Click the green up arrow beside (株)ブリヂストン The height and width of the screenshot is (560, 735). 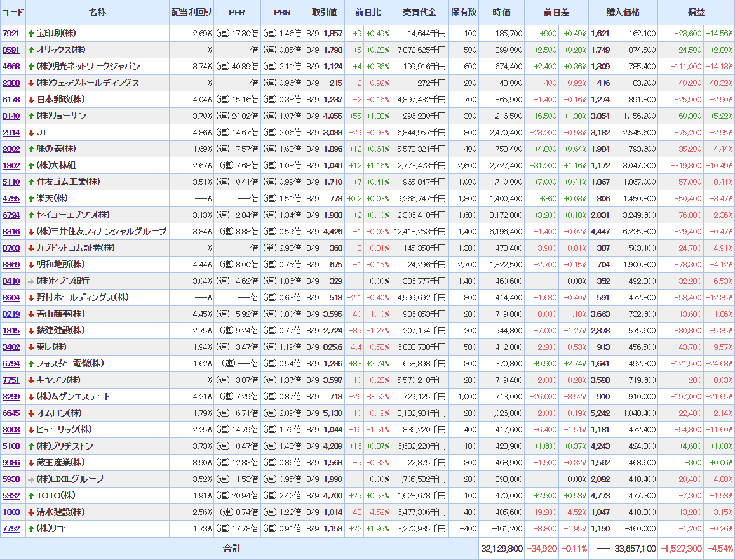[31, 446]
